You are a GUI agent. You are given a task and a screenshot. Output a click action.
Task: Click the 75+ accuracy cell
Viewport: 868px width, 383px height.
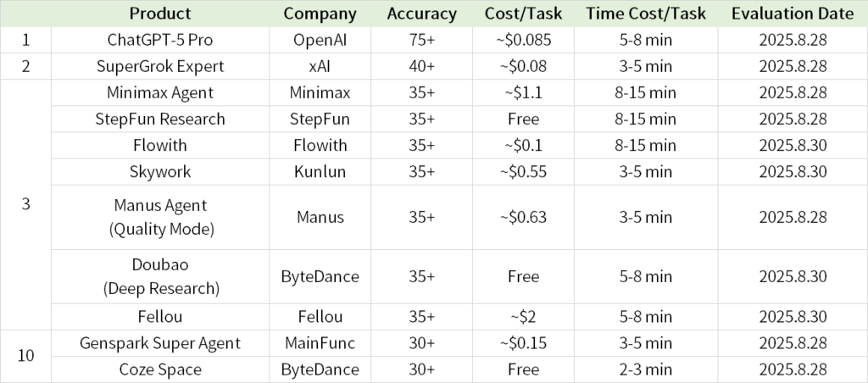[x=421, y=40]
